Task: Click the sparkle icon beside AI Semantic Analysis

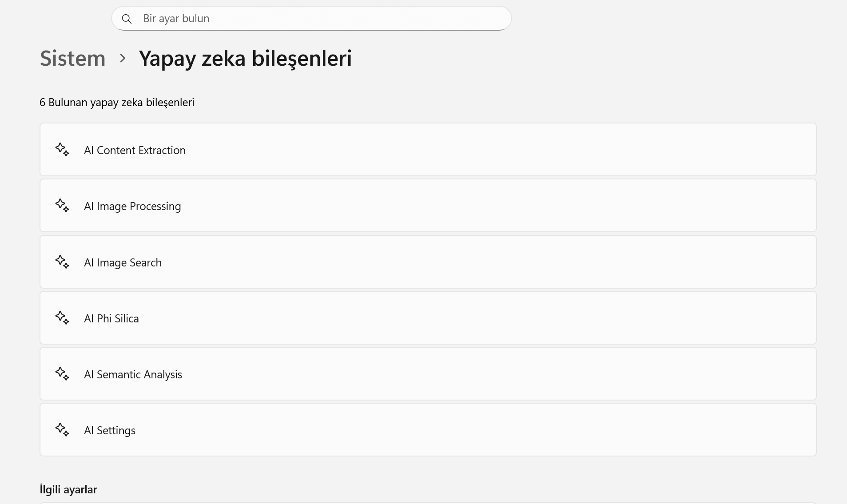Action: pyautogui.click(x=62, y=374)
